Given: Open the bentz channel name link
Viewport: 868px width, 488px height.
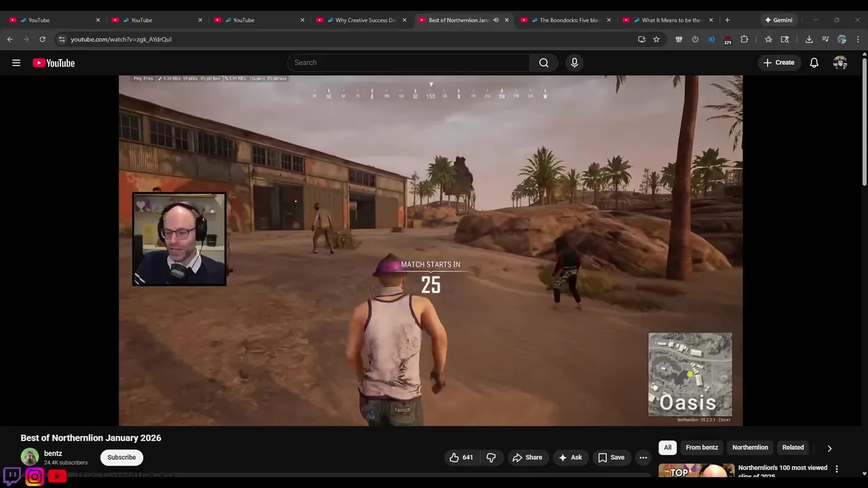Looking at the screenshot, I should [53, 453].
